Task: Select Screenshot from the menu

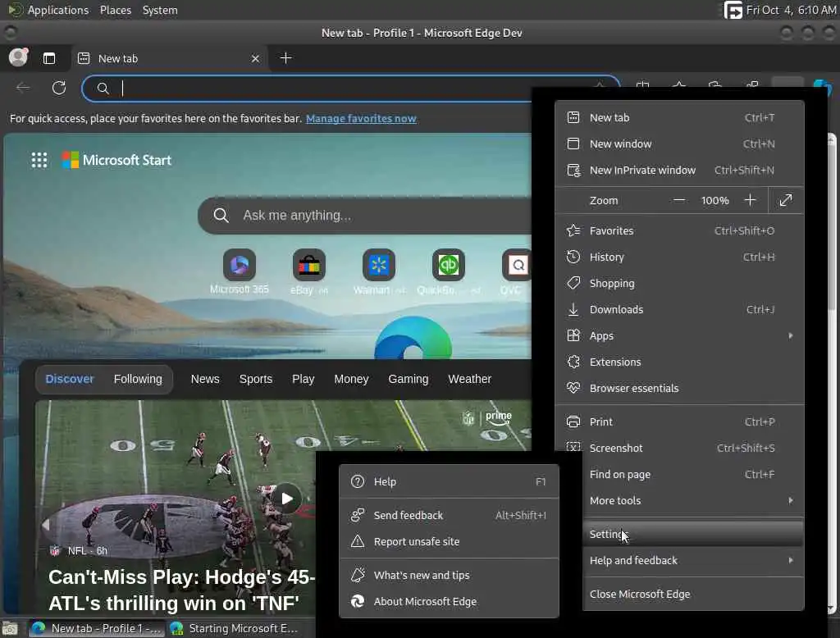Action: (679, 448)
